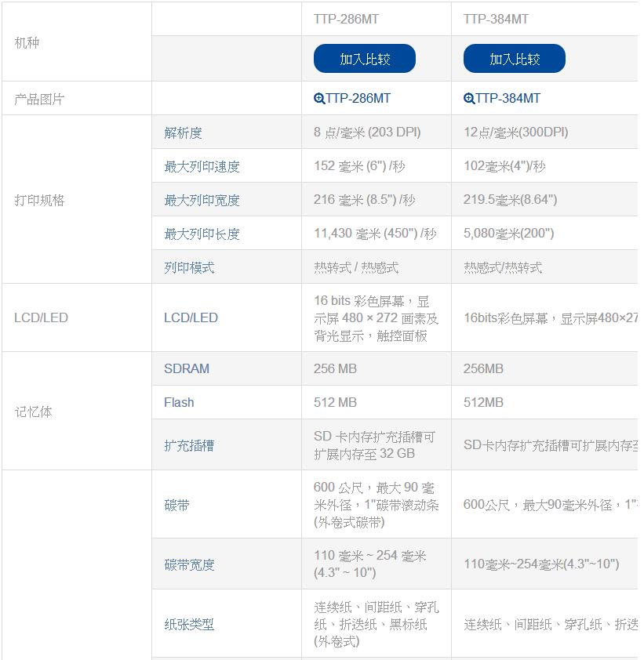
Task: Select the 解析度 row label
Action: (184, 133)
